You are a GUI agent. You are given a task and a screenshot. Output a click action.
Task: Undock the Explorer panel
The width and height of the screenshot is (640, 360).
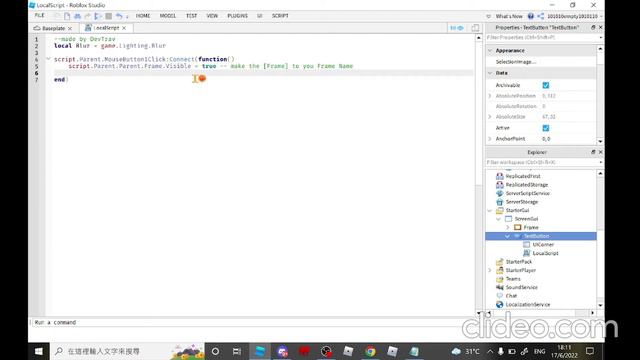[x=593, y=152]
